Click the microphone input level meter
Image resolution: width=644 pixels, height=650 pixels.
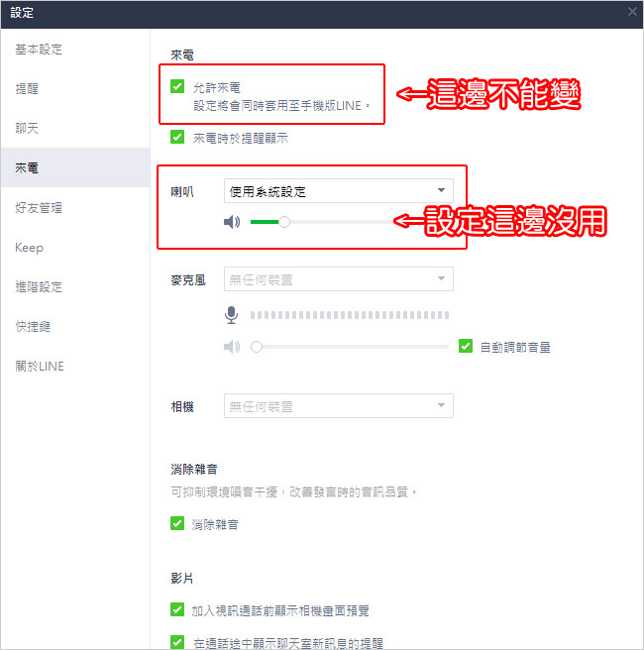pyautogui.click(x=350, y=315)
